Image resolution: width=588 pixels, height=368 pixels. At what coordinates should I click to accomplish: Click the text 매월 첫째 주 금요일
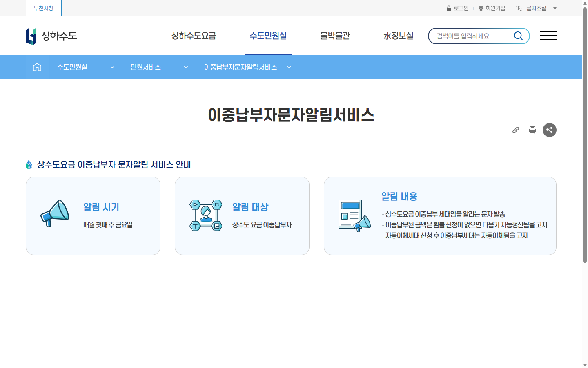click(x=108, y=225)
